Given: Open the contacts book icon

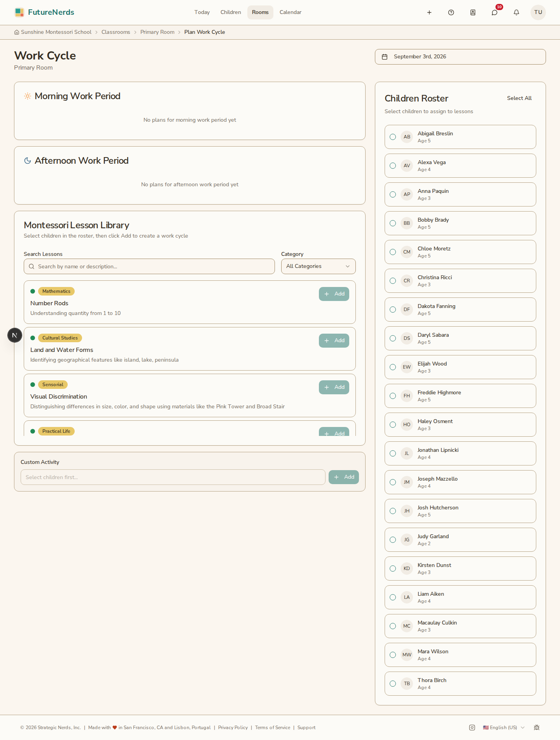Looking at the screenshot, I should [473, 12].
